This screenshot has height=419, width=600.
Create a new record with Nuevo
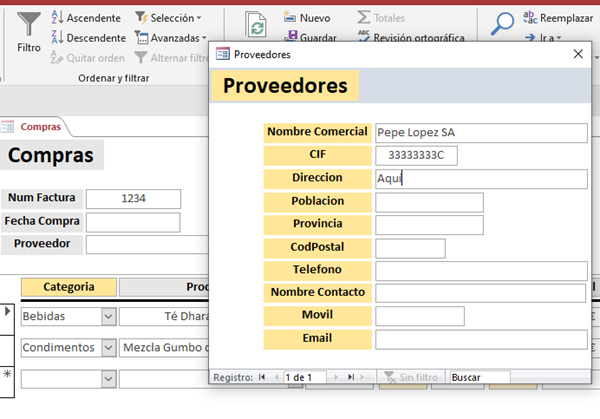pos(306,18)
